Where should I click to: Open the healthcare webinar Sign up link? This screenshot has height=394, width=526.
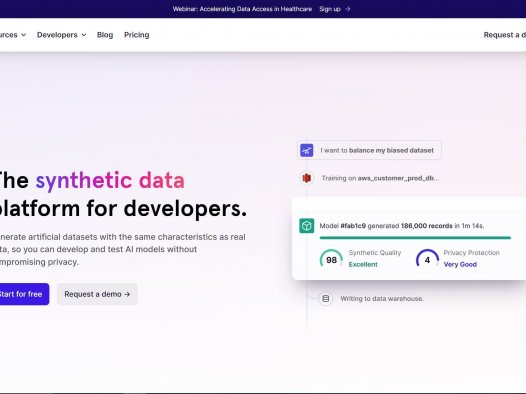click(x=335, y=9)
